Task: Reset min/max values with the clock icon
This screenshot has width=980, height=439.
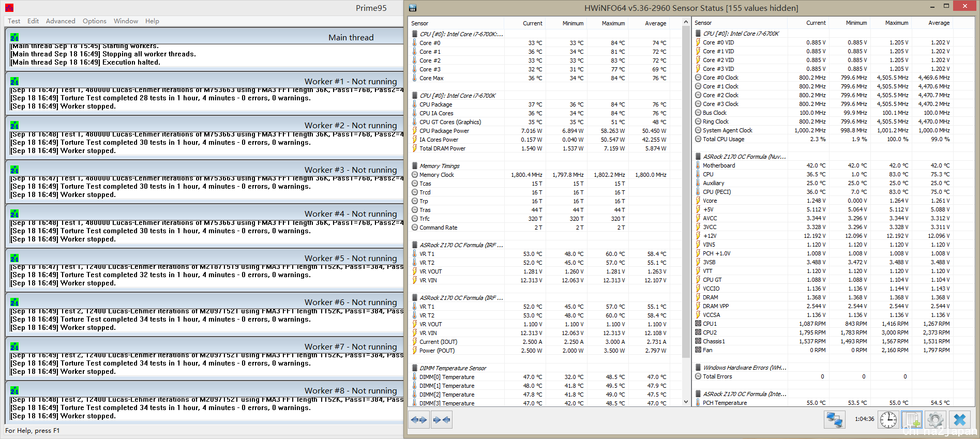Action: (x=888, y=419)
